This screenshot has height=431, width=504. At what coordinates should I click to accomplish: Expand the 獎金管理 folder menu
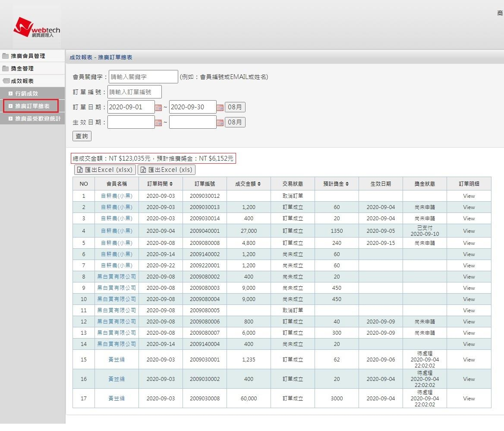pos(22,69)
